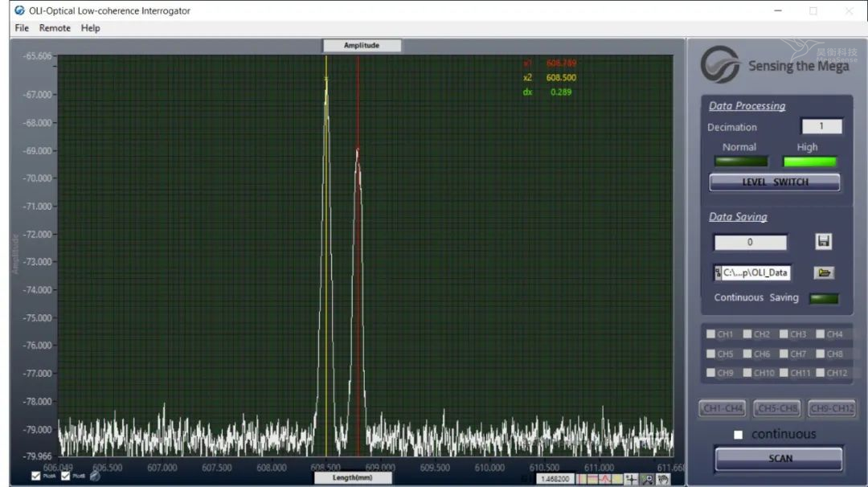Click the peak marker icon in graph palette
Viewport: 868px width, 487px height.
coord(604,479)
